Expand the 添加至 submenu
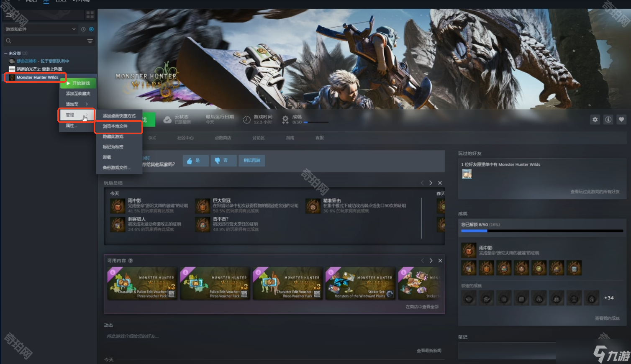This screenshot has width=631, height=364. [77, 104]
